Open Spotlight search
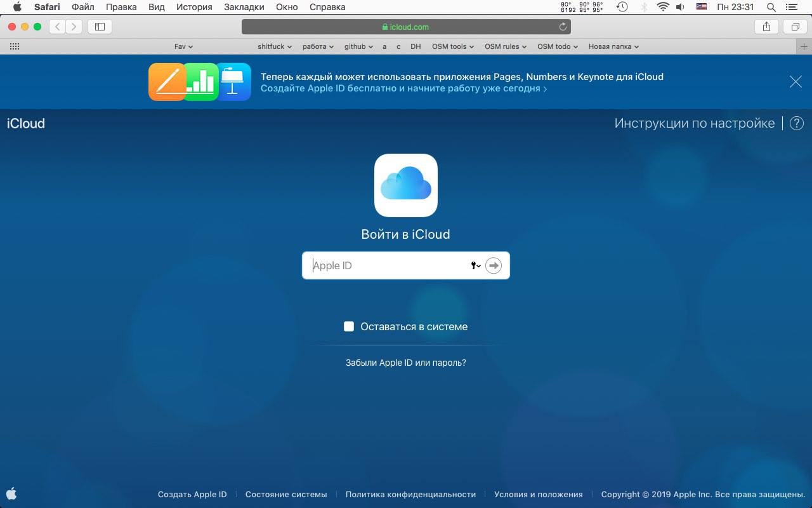812x508 pixels. coord(771,7)
